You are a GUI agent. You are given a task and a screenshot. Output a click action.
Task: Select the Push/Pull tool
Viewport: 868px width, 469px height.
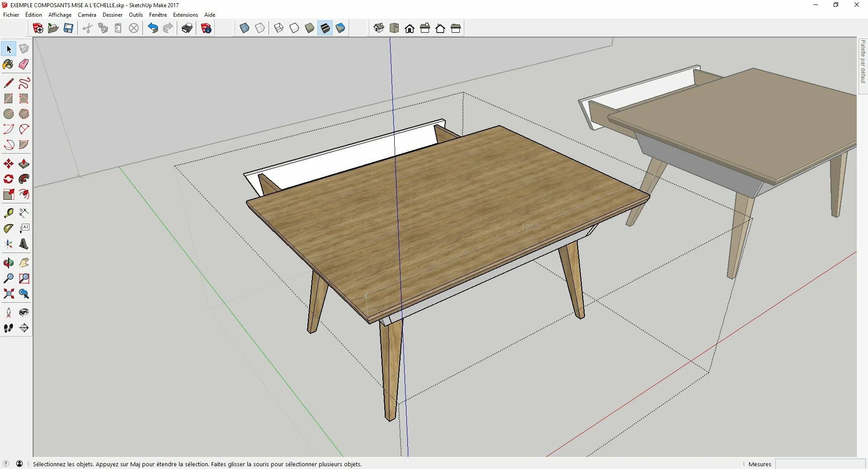pos(24,164)
